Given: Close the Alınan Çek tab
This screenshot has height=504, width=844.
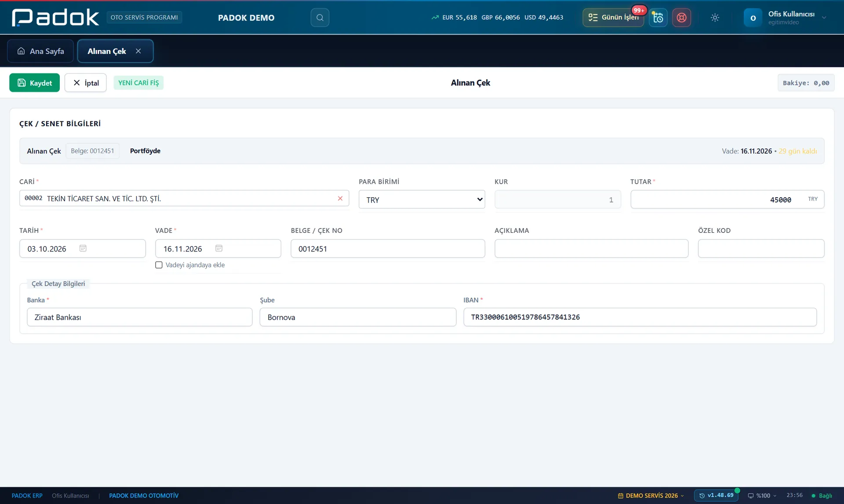Looking at the screenshot, I should 138,51.
